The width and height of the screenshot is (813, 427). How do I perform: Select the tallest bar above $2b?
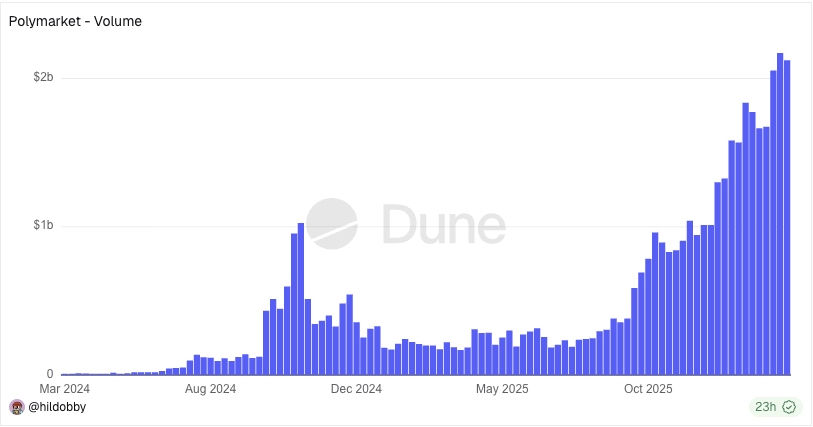[780, 214]
